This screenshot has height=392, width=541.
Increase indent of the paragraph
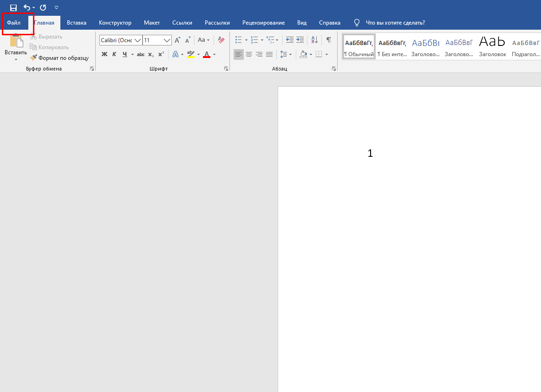click(300, 40)
